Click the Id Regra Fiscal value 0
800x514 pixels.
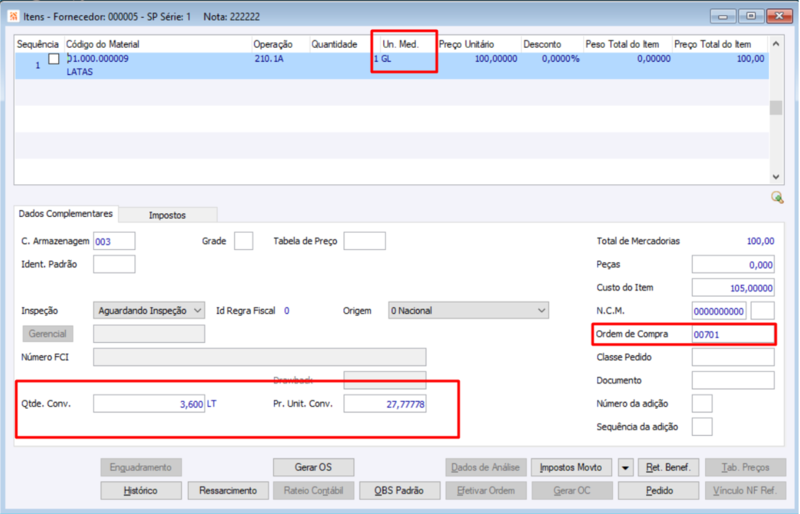click(x=287, y=310)
